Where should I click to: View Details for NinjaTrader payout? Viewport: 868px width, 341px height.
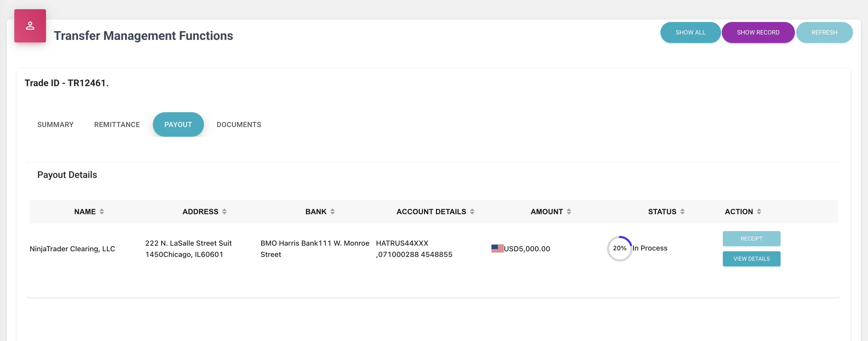point(751,259)
